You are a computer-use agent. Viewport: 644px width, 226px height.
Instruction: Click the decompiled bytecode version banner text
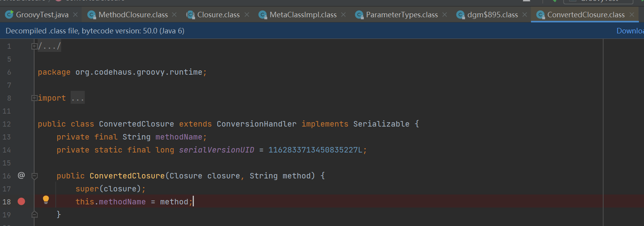[95, 31]
